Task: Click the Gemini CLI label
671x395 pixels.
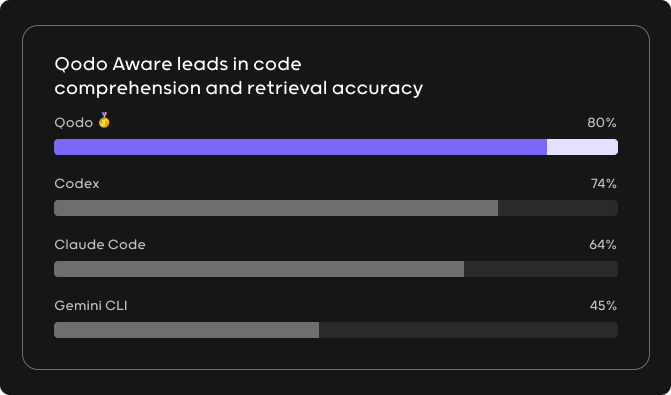Action: [91, 306]
